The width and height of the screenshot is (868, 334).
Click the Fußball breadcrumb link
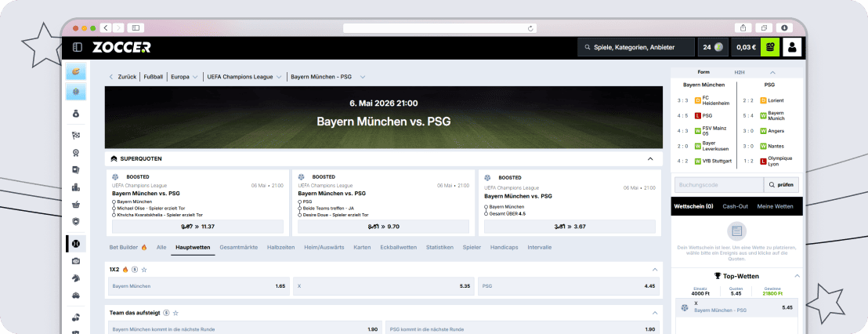(x=154, y=77)
